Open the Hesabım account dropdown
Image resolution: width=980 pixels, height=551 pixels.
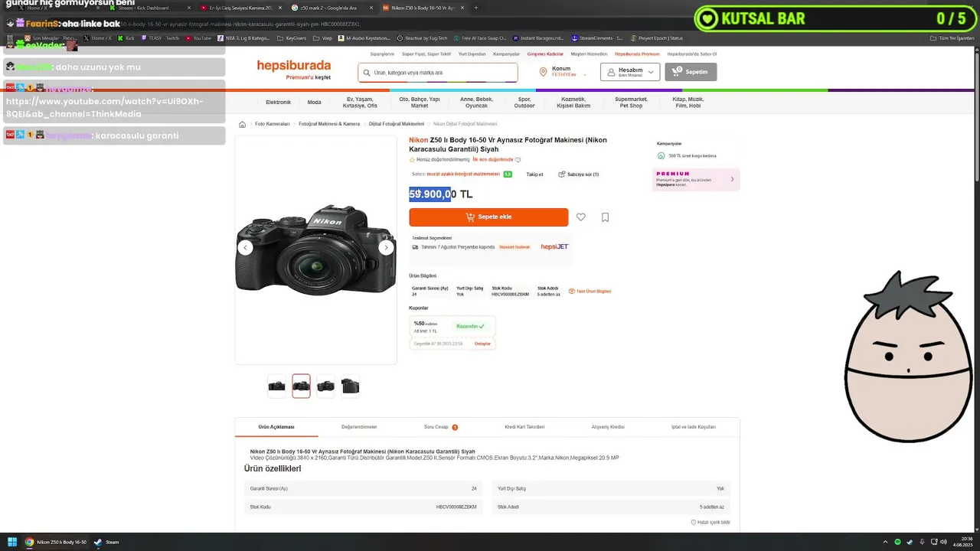pyautogui.click(x=630, y=72)
